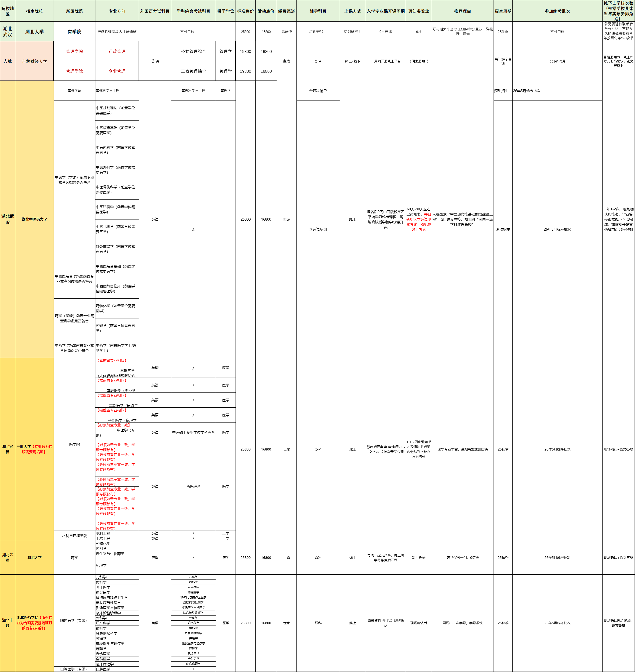This screenshot has width=635, height=672.
Task: Click the 吉林财经大学 cell
Action: (x=34, y=61)
